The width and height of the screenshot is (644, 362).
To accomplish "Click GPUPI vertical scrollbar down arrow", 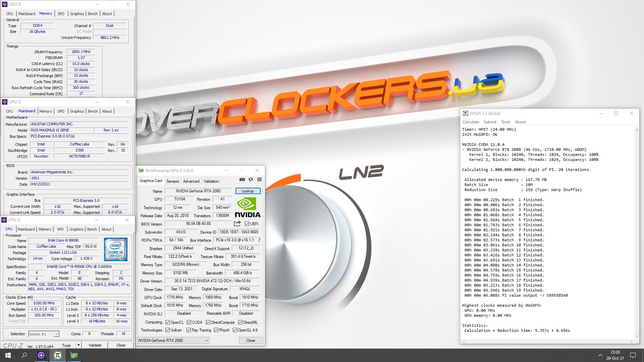I will click(637, 336).
